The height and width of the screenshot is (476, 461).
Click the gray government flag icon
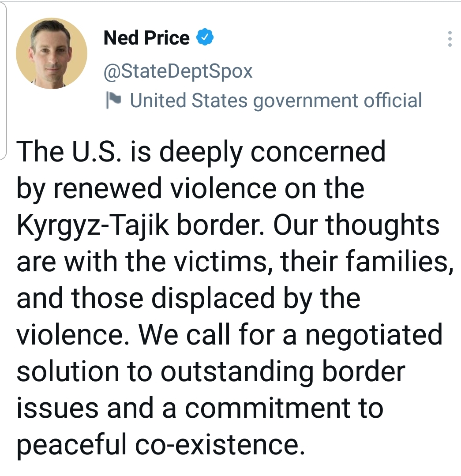[114, 100]
